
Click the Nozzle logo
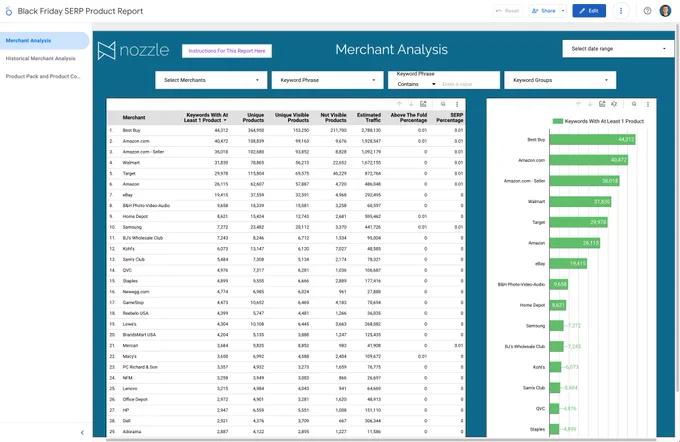click(x=133, y=50)
